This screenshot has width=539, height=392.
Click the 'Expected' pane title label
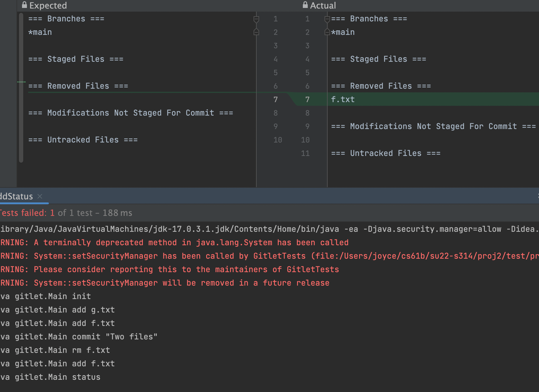(x=48, y=6)
